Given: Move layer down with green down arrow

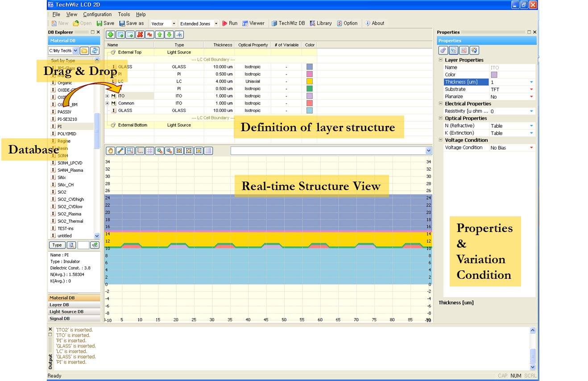Looking at the screenshot, I should (169, 35).
